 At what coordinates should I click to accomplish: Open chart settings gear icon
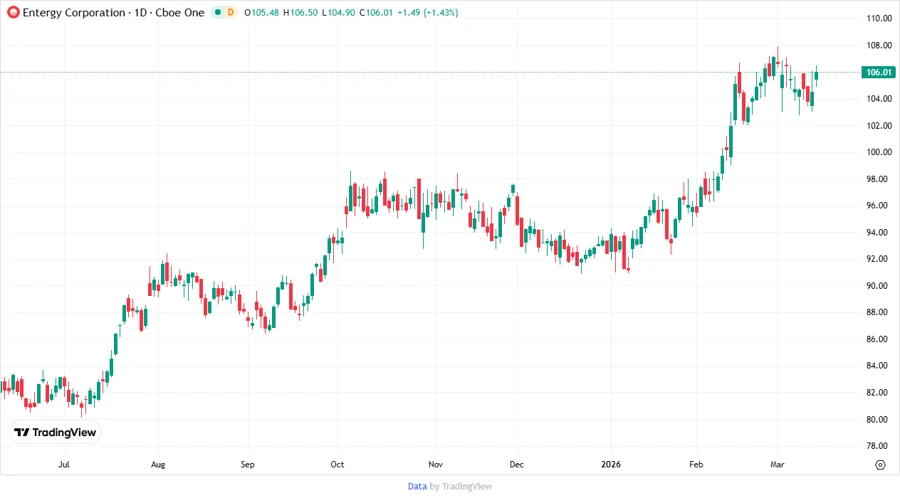[x=880, y=465]
